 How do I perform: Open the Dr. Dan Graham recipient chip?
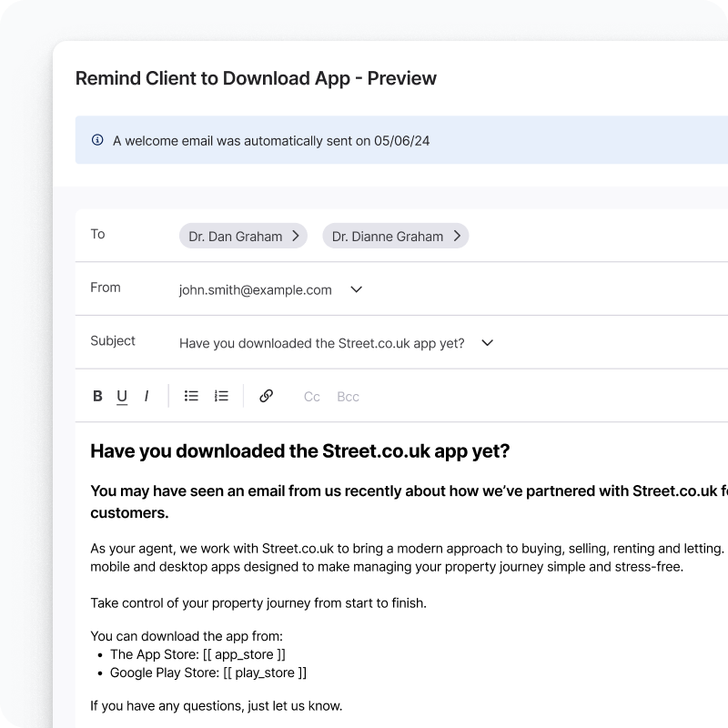(243, 236)
